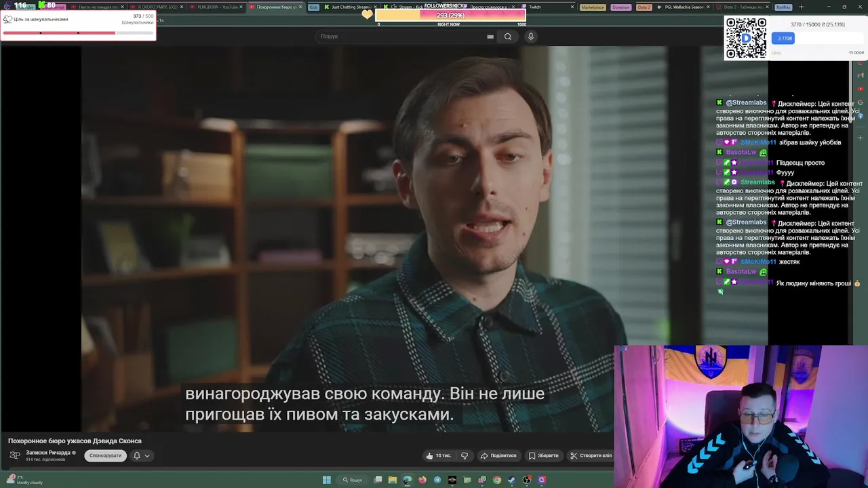Click the channel avatar 'ЗР'
This screenshot has width=868, height=488.
[x=15, y=455]
